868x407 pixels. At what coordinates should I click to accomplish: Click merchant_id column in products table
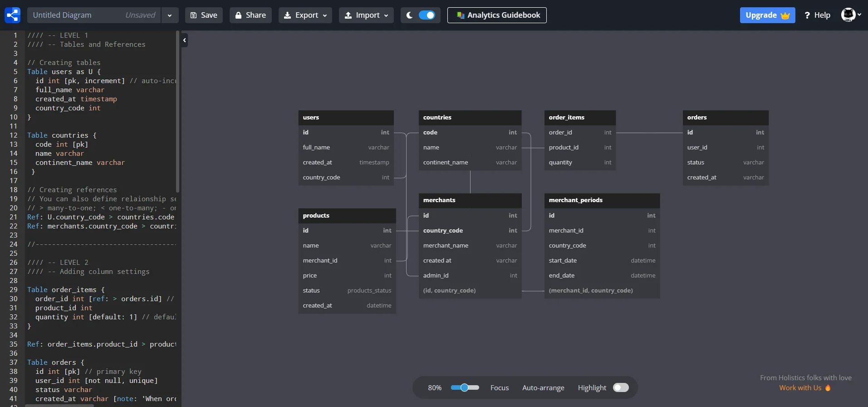[347, 260]
